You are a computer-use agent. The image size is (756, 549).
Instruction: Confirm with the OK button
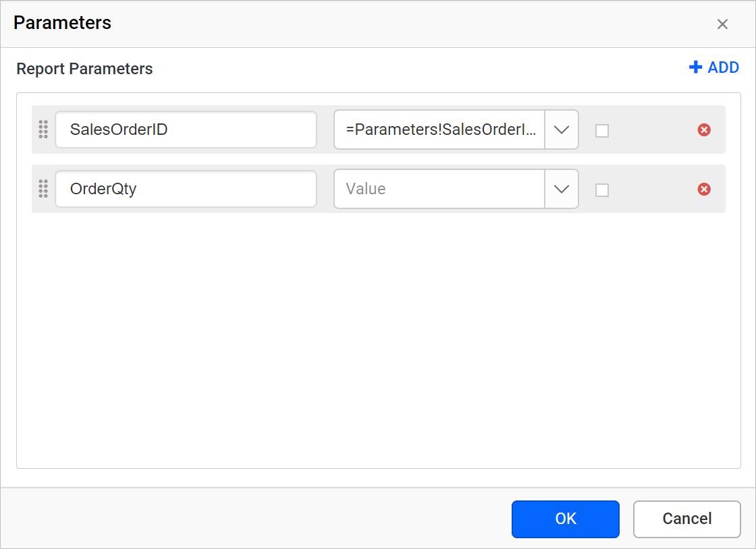(566, 519)
